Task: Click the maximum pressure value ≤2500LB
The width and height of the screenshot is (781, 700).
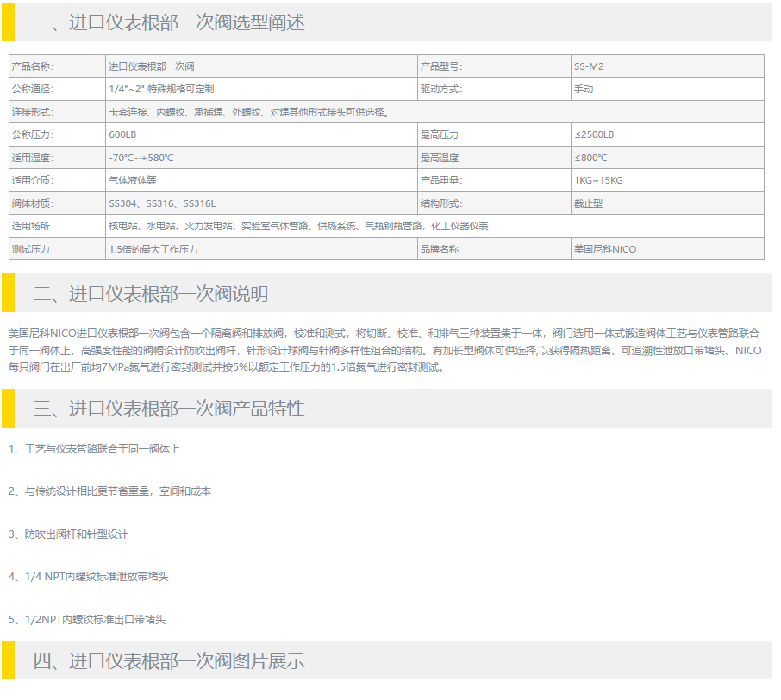Action: (x=594, y=134)
